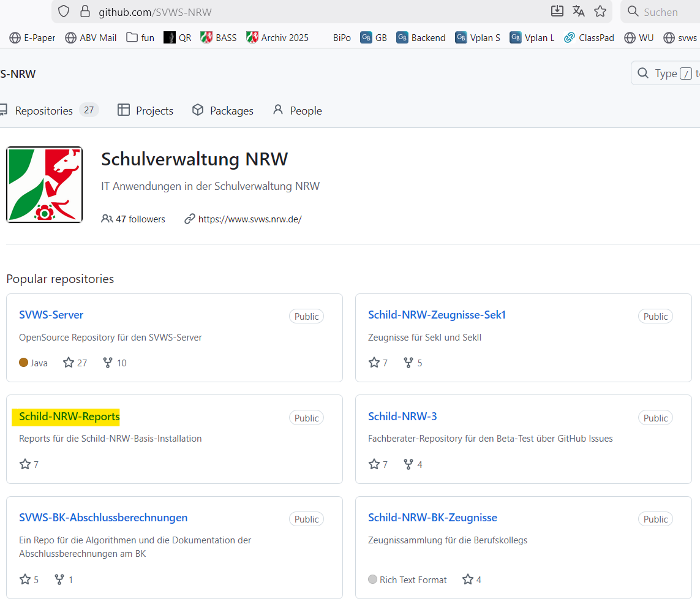Open the SVWS-Server repository
700x604 pixels.
coord(51,315)
